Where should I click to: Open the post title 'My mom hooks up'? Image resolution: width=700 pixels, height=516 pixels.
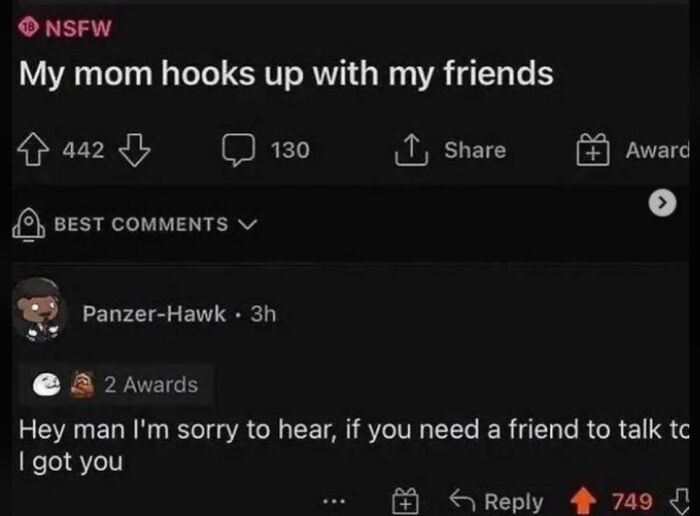pos(286,74)
